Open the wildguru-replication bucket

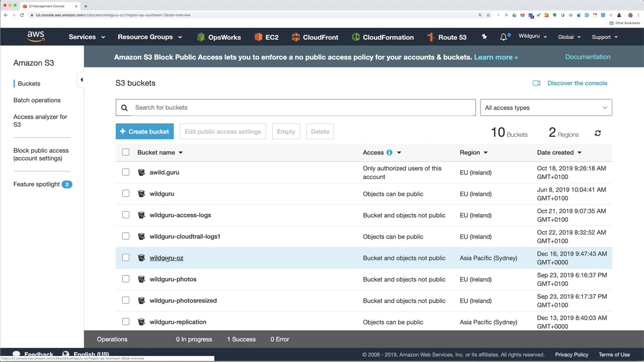click(178, 322)
